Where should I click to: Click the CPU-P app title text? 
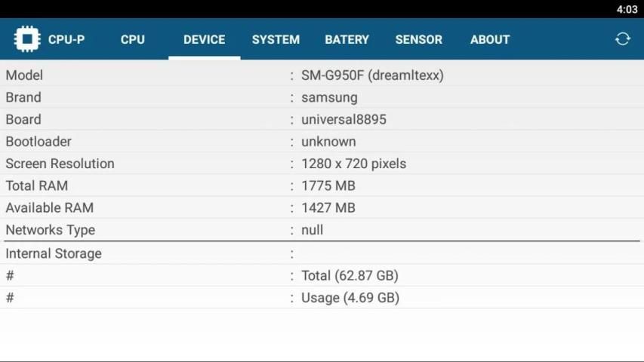coord(66,39)
